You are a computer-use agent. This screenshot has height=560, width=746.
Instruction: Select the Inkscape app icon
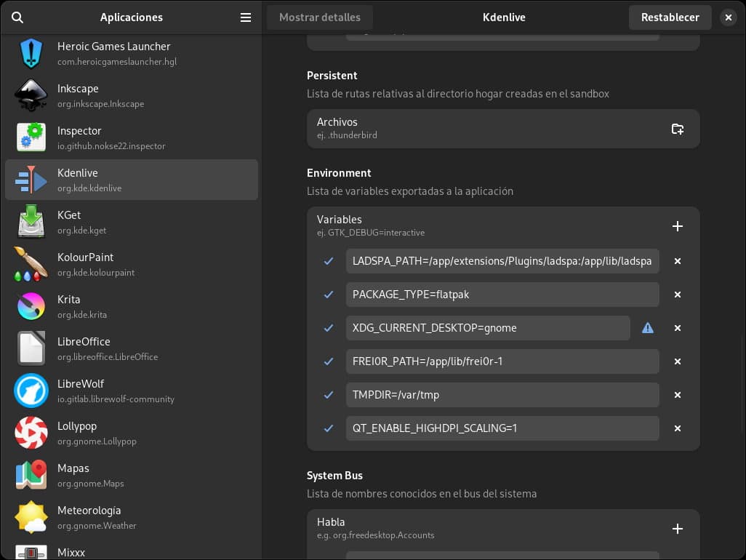coord(31,95)
